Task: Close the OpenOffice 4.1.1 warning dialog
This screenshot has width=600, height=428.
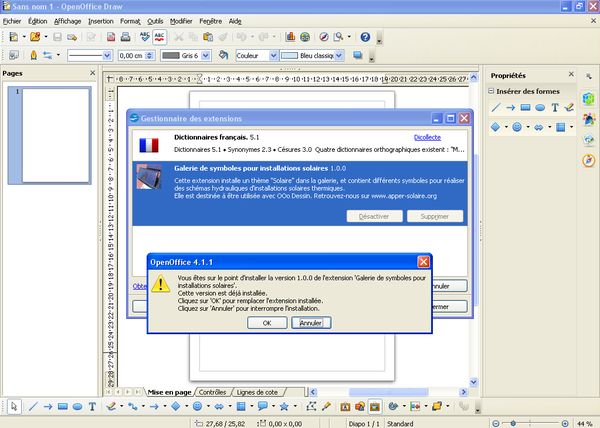Action: click(x=423, y=262)
